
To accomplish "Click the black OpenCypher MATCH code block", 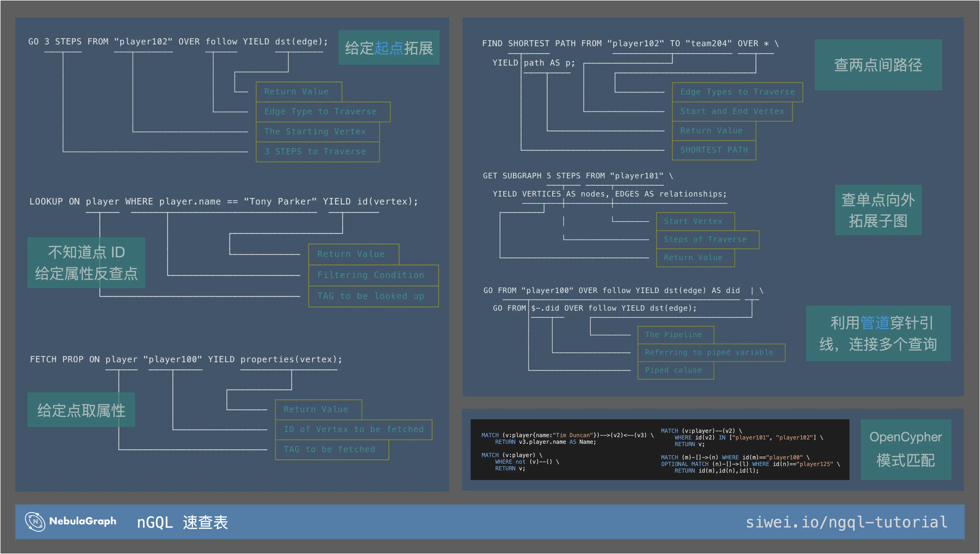I will point(659,449).
